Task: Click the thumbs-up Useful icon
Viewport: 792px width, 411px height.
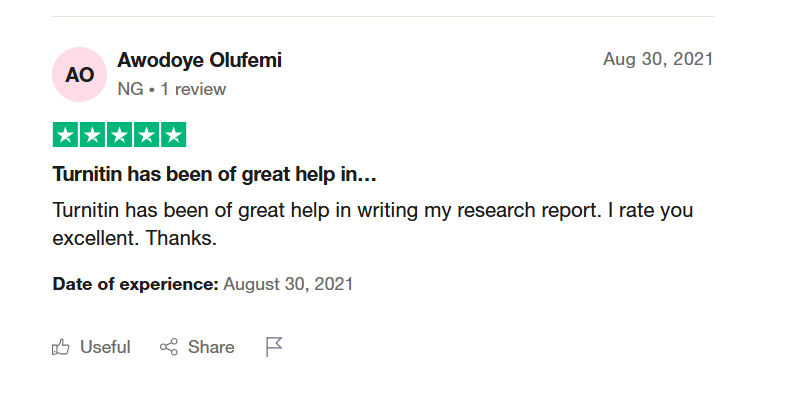Action: [61, 347]
